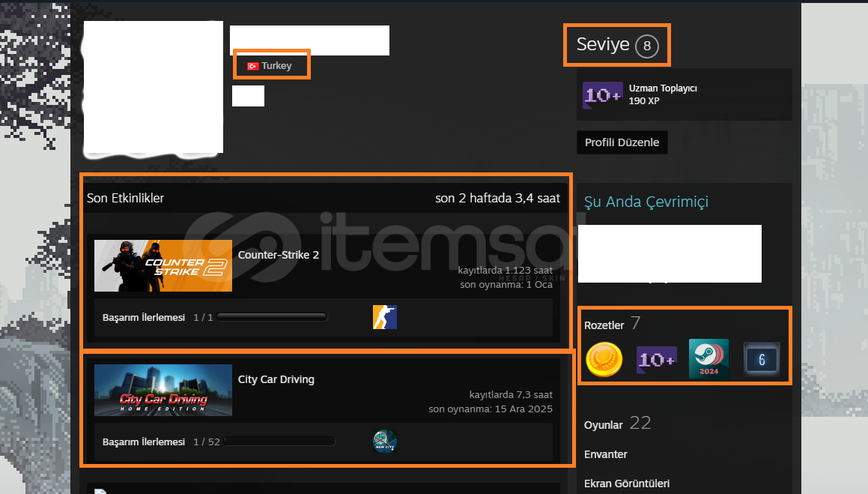The width and height of the screenshot is (868, 494).
Task: Click 'son oynanma: 15 Ara 2025' text
Action: tap(491, 409)
